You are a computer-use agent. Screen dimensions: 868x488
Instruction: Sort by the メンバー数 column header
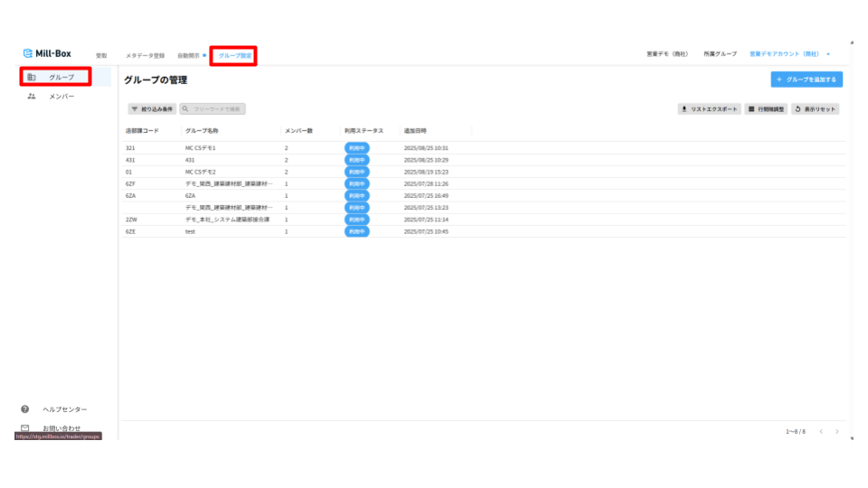point(298,131)
